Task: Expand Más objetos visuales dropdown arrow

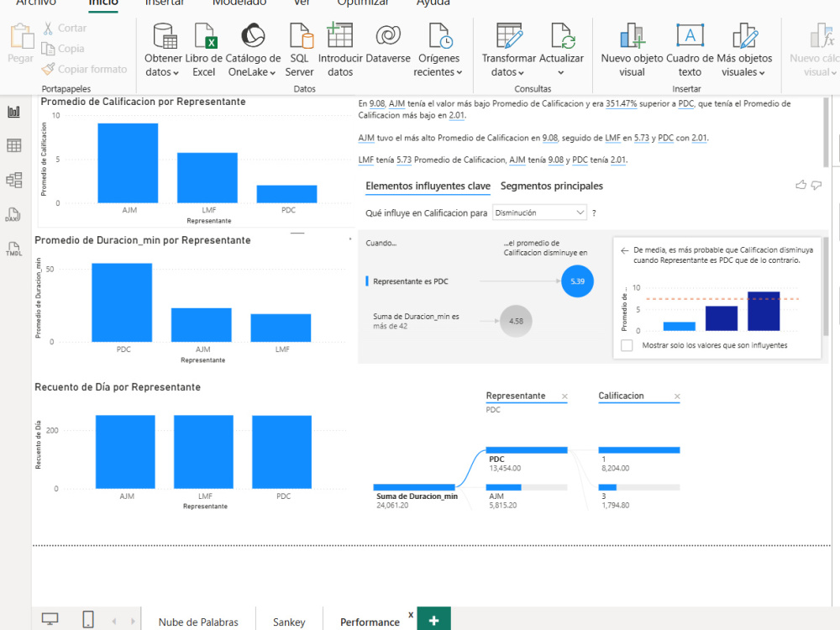Action: click(762, 73)
